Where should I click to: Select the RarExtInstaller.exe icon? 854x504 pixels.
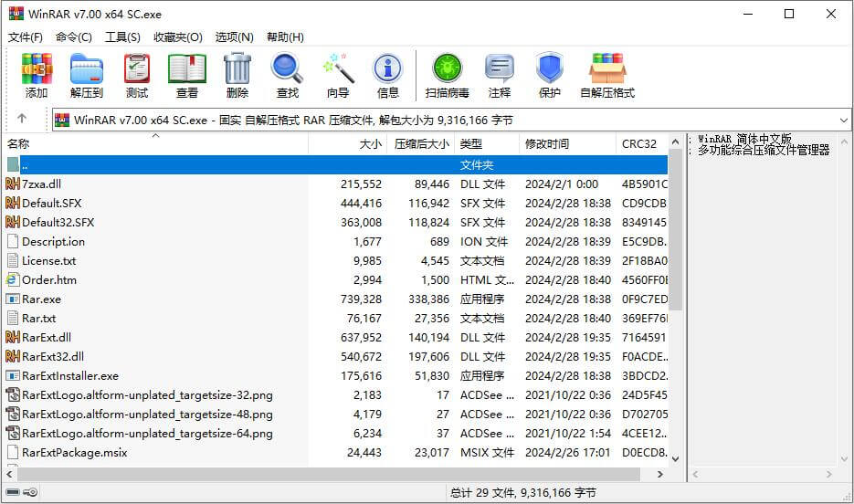pyautogui.click(x=13, y=375)
